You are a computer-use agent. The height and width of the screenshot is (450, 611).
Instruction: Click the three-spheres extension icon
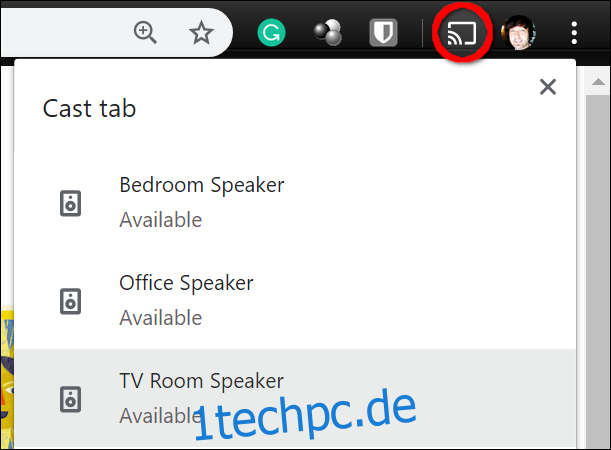coord(328,33)
